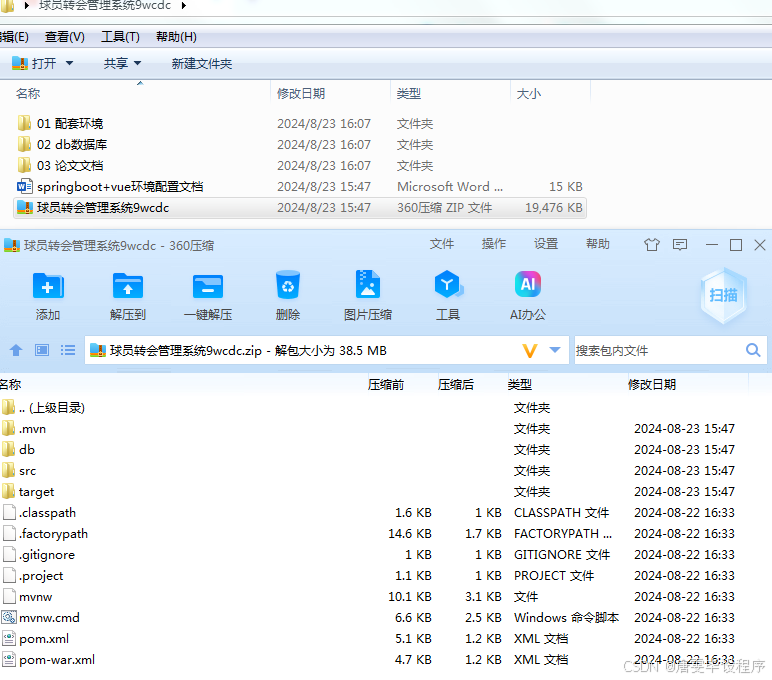772x680 pixels.
Task: Select the Word document icon for springboot+vue环境配置文档
Action: [24, 186]
